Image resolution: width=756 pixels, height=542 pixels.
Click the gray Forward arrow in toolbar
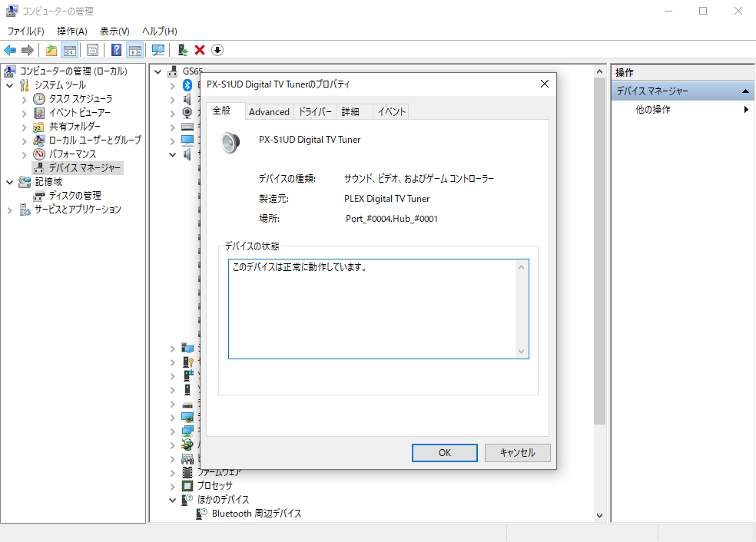click(x=28, y=50)
